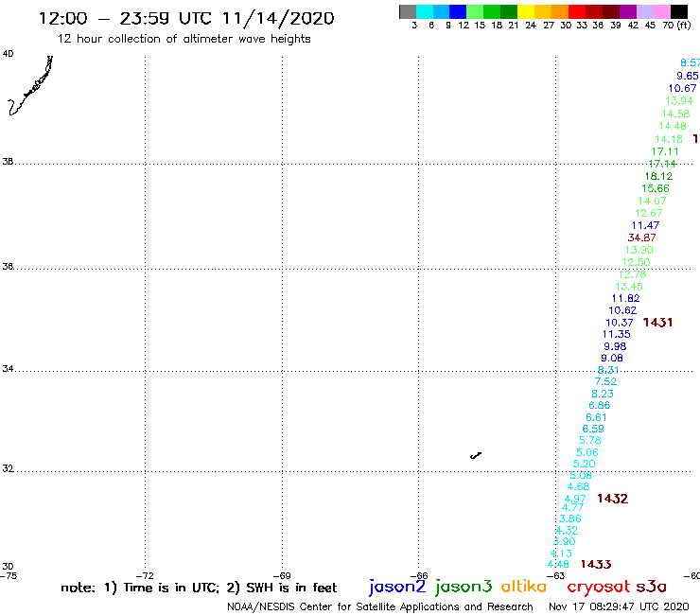Select the 5.78 wave height reading
Image resolution: width=700 pixels, height=615 pixels.
pyautogui.click(x=589, y=440)
